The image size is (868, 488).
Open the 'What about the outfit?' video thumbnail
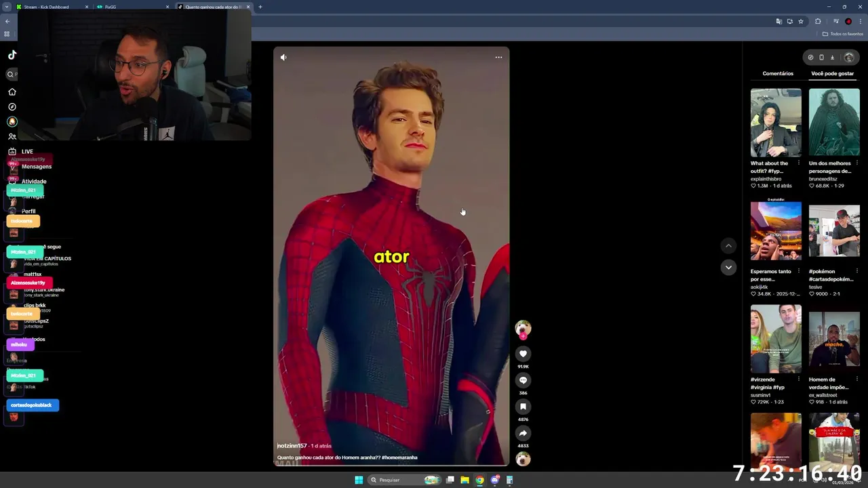[776, 123]
